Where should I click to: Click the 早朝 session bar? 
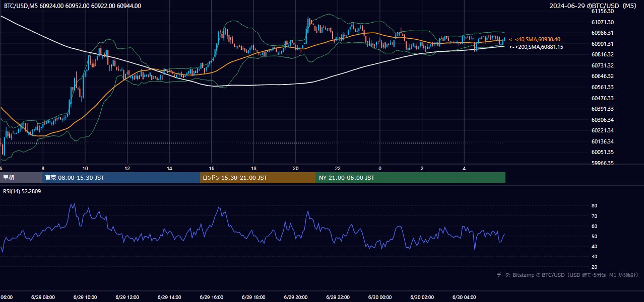(x=21, y=178)
